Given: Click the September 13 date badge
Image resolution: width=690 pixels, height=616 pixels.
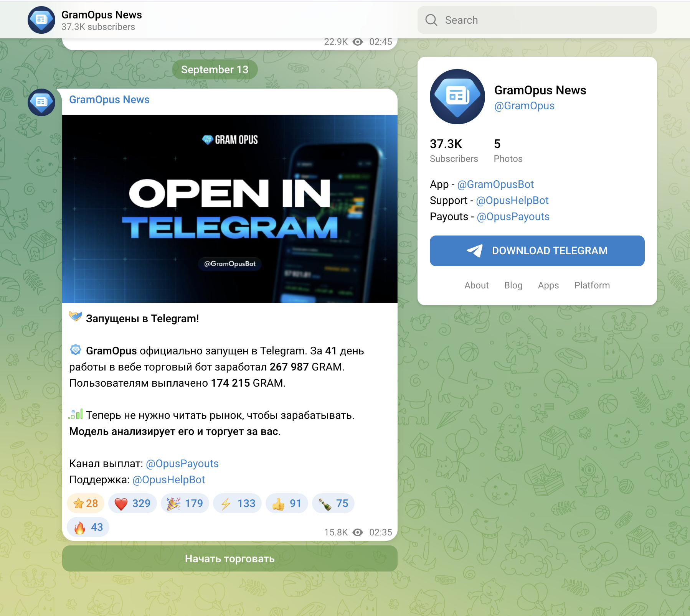Looking at the screenshot, I should (x=215, y=69).
